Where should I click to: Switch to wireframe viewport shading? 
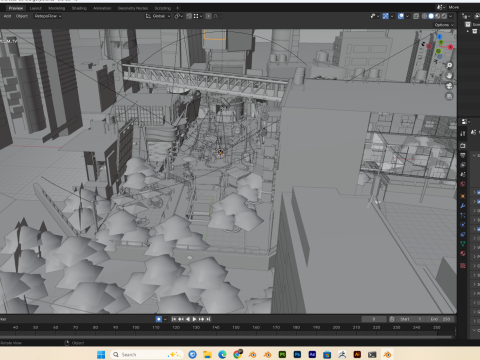425,16
